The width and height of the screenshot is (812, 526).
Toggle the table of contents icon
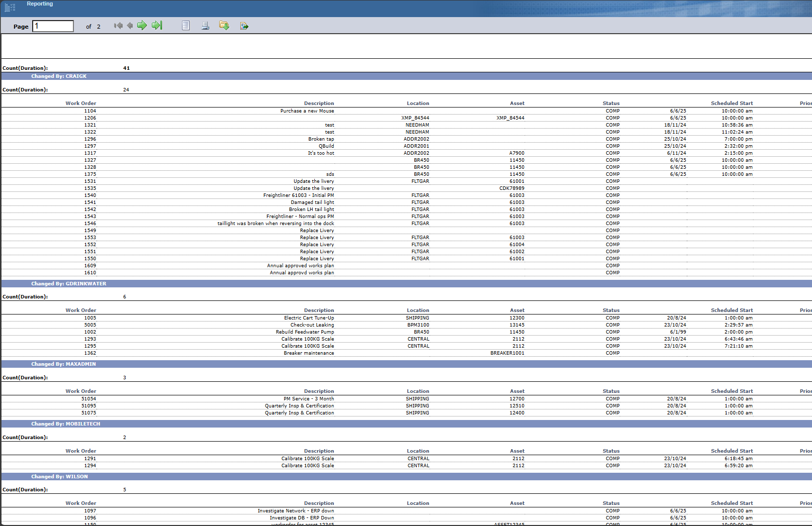click(186, 26)
